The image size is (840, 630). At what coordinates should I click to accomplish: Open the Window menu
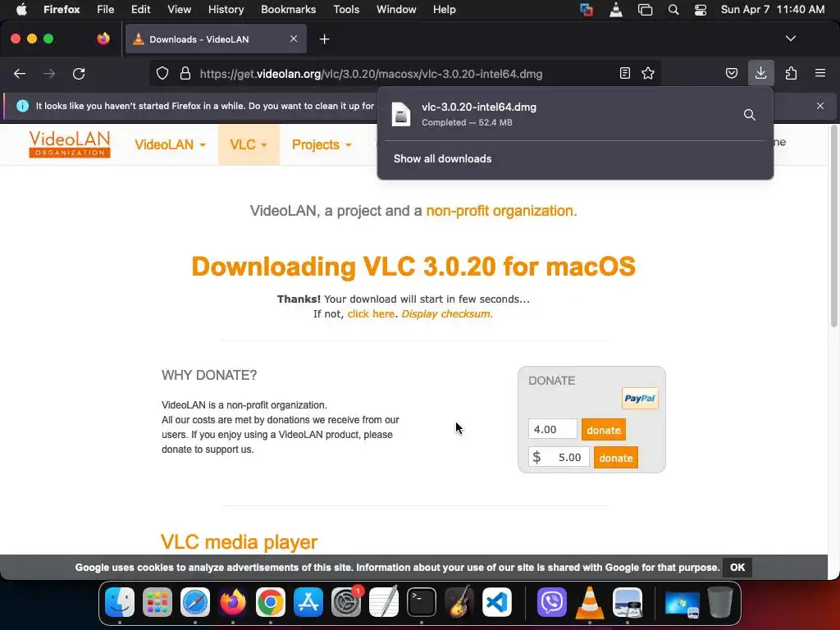click(x=396, y=10)
